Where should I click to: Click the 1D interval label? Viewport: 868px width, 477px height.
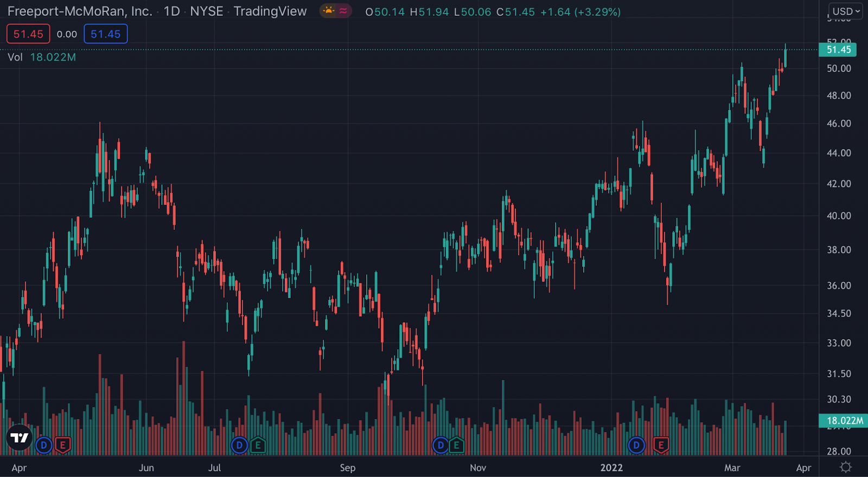[172, 11]
